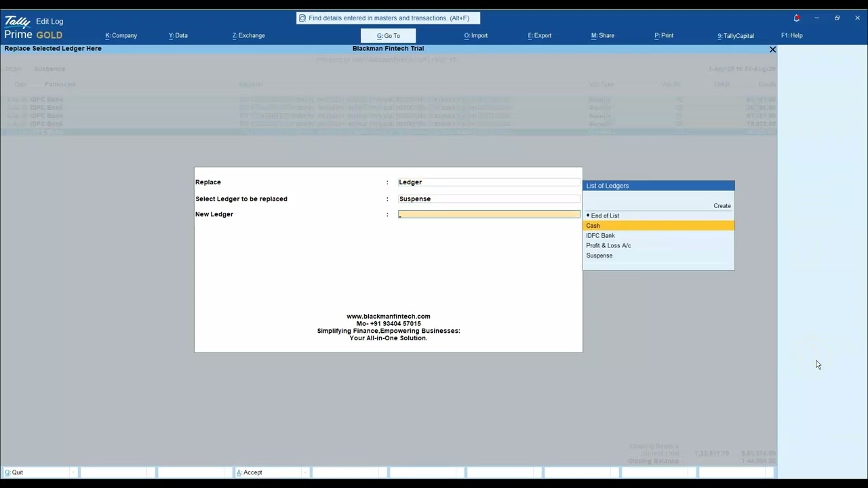Screen dimensions: 868x488
Task: Open the Print menu
Action: [664, 35]
